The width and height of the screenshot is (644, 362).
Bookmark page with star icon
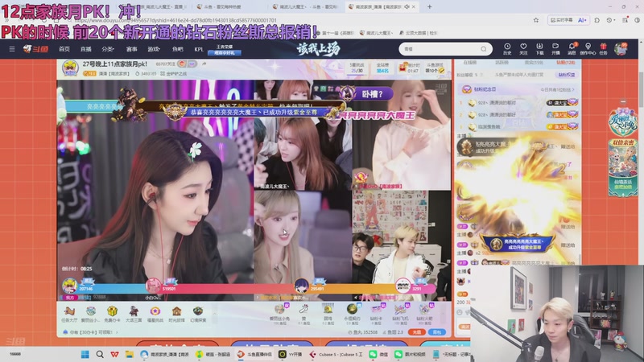click(536, 19)
